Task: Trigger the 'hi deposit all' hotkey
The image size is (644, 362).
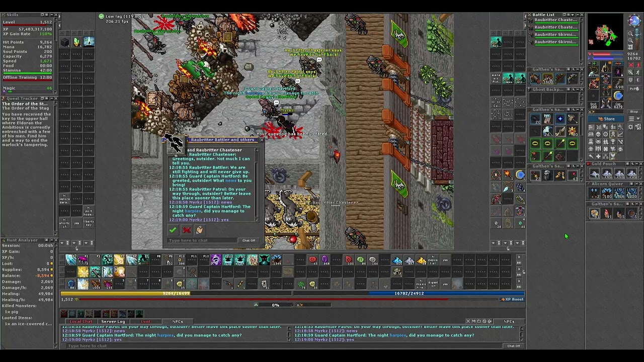Action: [x=433, y=260]
